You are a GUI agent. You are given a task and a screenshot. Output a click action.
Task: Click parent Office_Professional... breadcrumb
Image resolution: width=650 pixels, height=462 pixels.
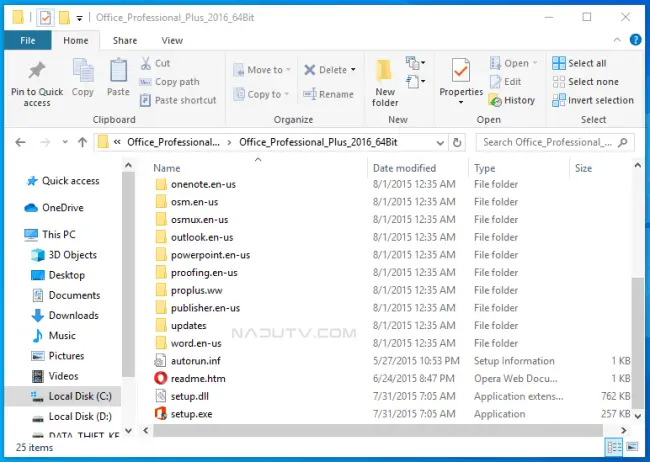pos(173,142)
